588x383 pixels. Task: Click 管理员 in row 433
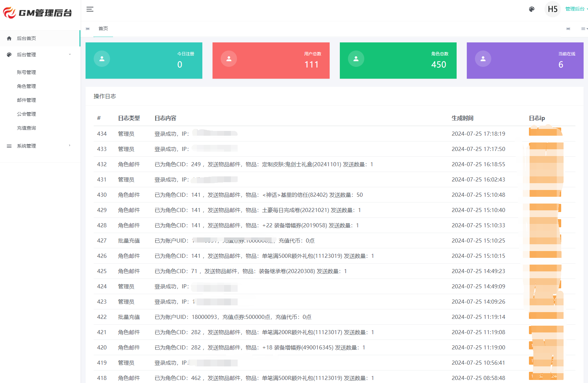(126, 149)
